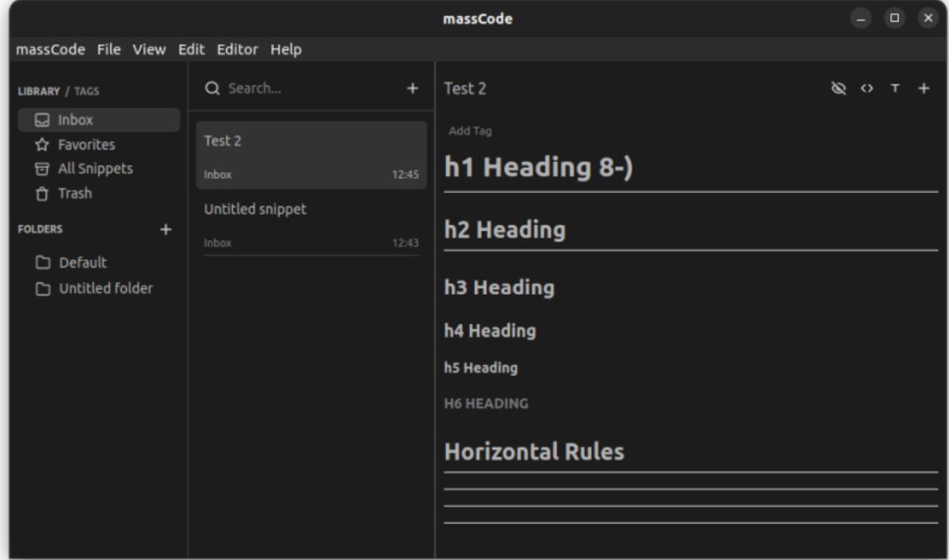Toggle markdown preview with the crossed-eye icon
This screenshot has height=560, width=949.
(x=838, y=88)
